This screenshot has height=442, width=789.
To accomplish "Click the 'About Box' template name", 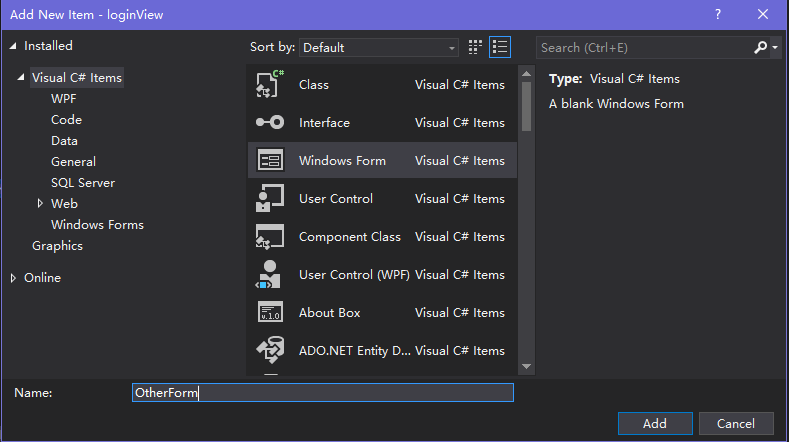I will point(330,313).
